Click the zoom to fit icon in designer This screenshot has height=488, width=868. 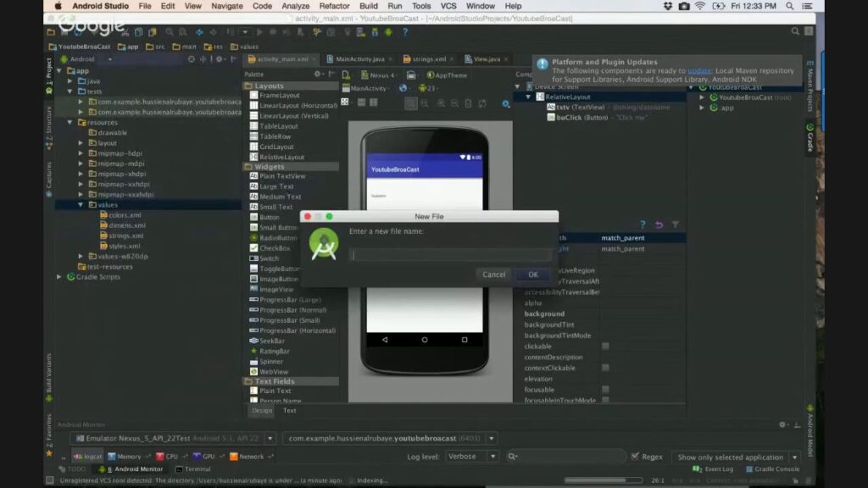coord(411,103)
